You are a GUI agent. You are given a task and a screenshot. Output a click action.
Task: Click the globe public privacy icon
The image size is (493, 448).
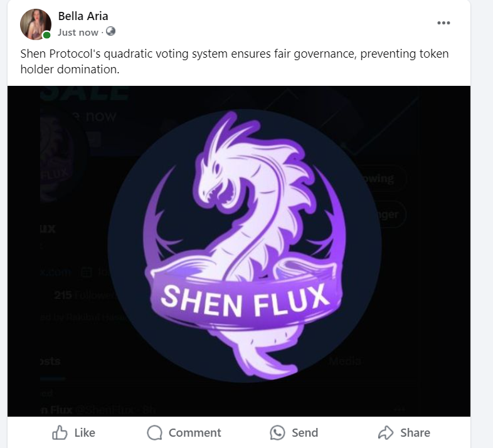(110, 31)
